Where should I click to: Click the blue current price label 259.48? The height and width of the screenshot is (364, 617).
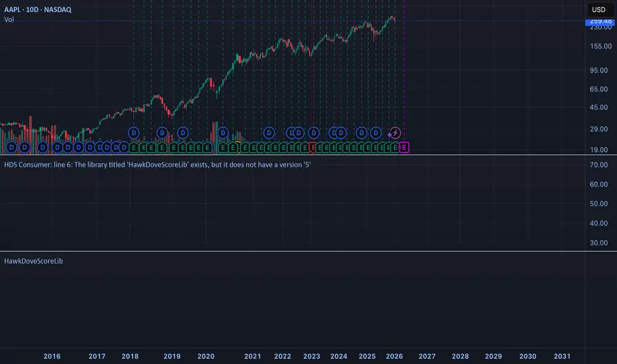click(x=598, y=22)
